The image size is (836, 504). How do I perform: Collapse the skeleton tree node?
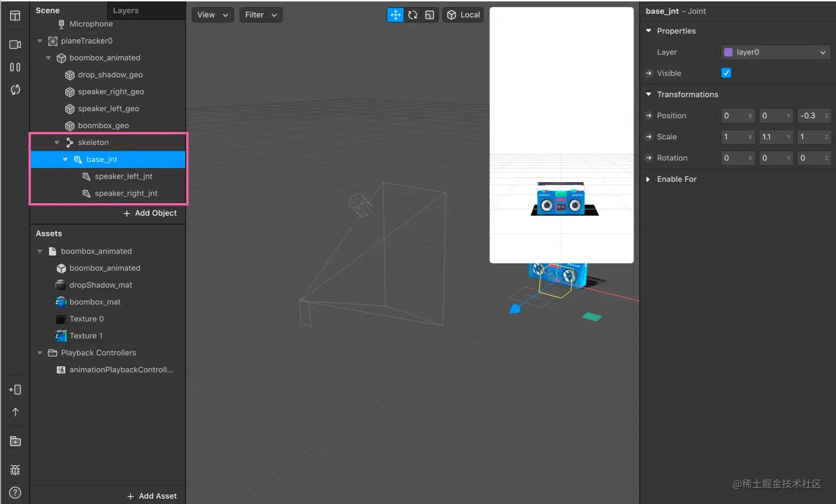click(x=57, y=143)
